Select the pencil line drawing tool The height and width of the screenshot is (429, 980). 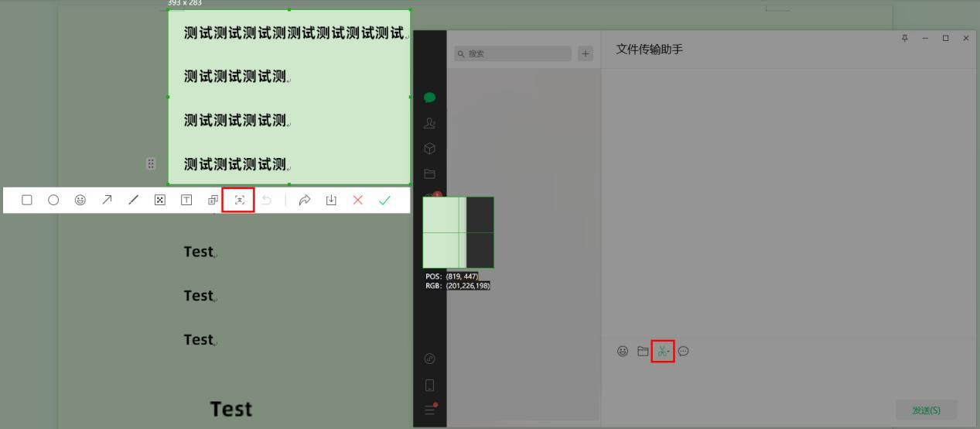point(133,200)
